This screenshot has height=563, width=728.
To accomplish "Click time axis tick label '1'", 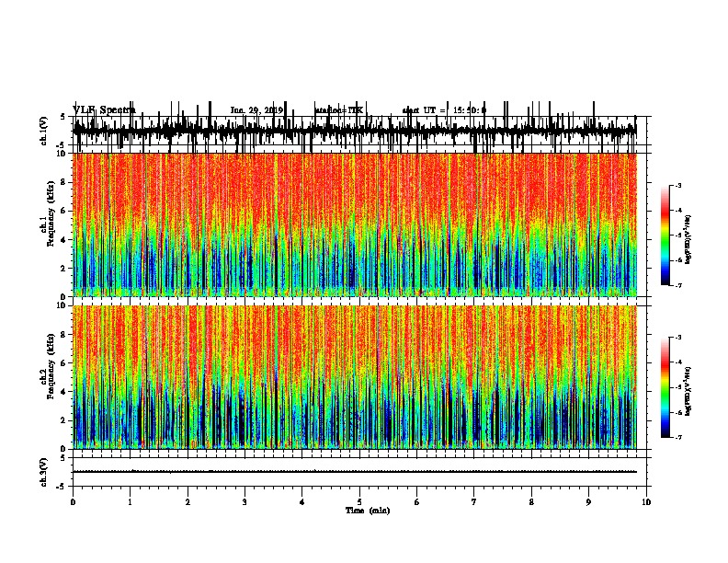I will tap(130, 502).
